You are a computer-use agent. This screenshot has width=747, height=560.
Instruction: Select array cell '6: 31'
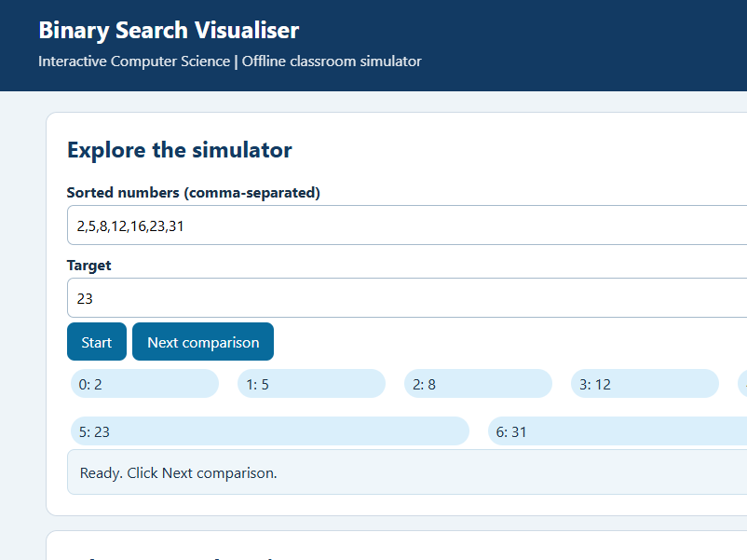(618, 431)
